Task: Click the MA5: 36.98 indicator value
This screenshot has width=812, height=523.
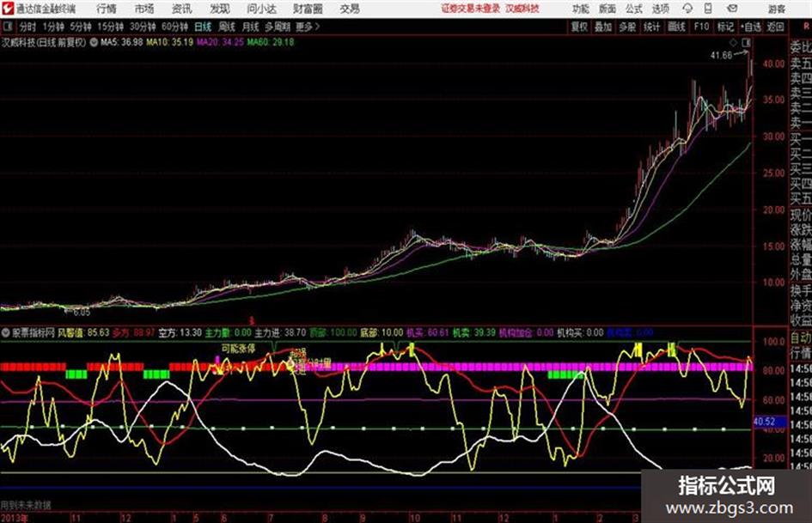Action: coord(122,42)
